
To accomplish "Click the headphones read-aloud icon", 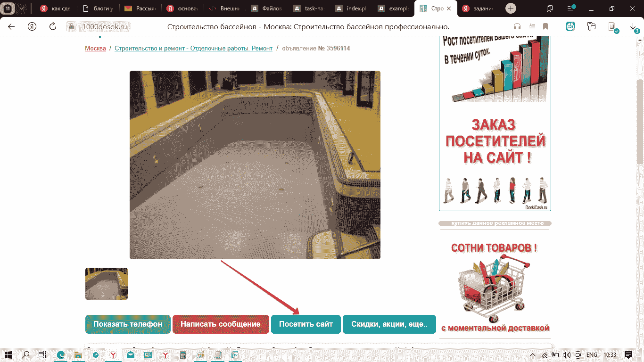I will (x=517, y=26).
